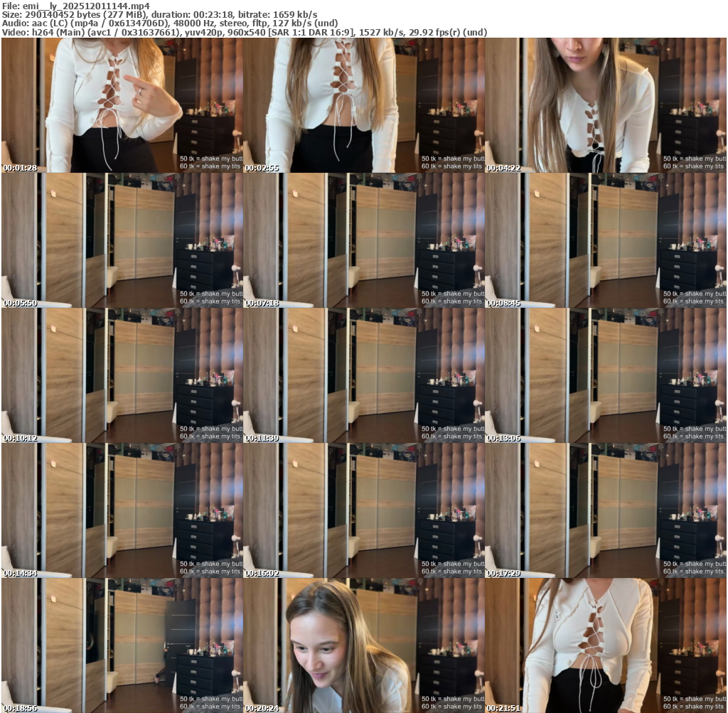
Task: Click the frame timestamped 00:17:29
Action: [x=606, y=510]
